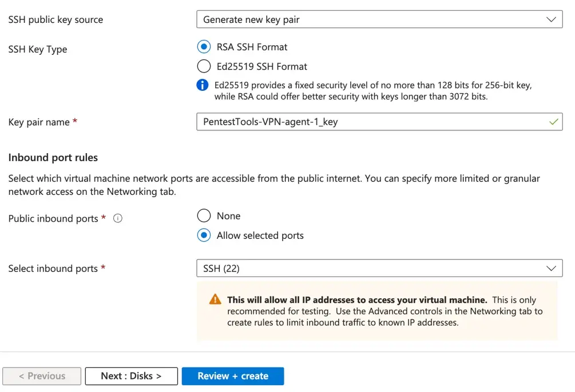Click info icon next to Public inbound ports
The width and height of the screenshot is (575, 392).
tap(118, 218)
